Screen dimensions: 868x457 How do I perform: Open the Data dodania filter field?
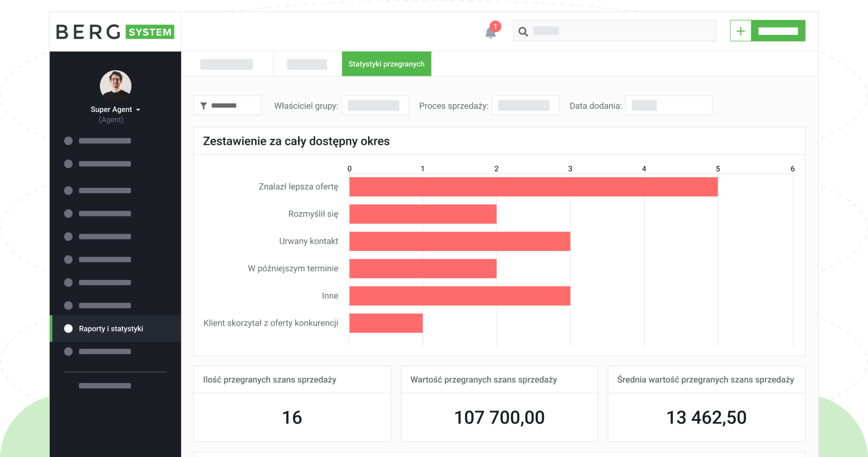coord(669,106)
